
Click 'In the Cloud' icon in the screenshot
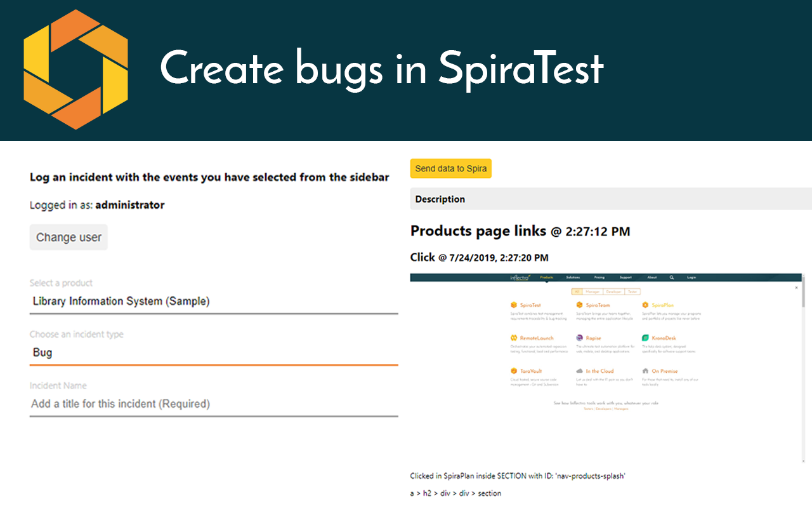tap(579, 371)
